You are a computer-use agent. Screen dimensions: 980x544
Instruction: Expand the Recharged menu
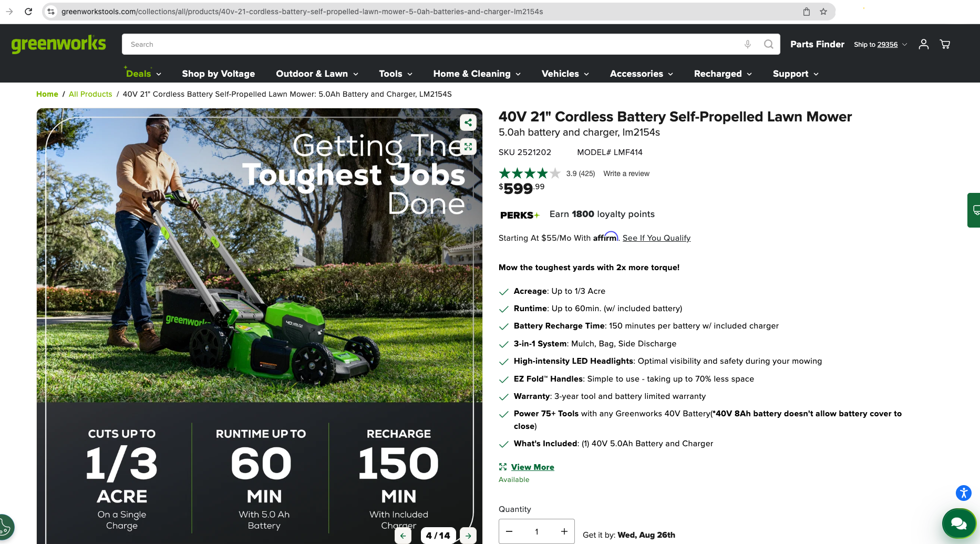pos(723,74)
